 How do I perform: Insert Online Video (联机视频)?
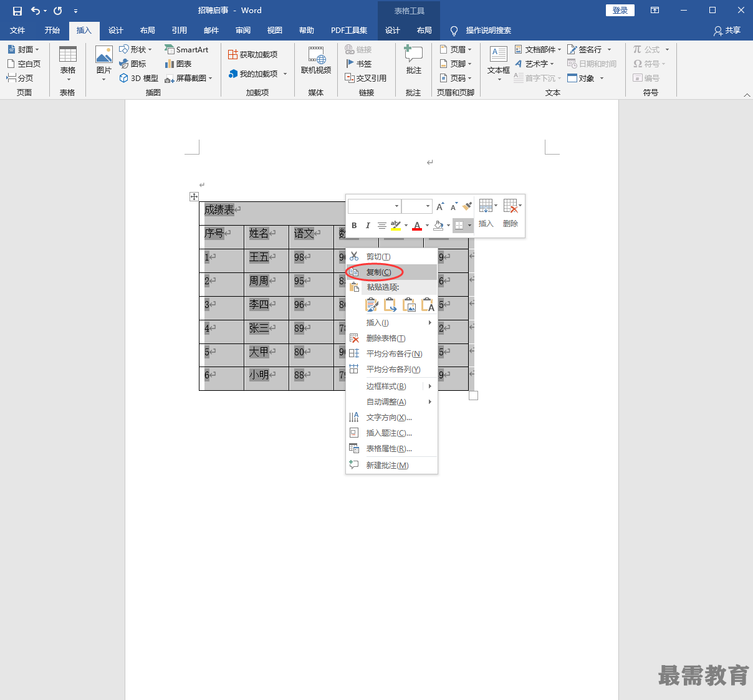click(316, 61)
